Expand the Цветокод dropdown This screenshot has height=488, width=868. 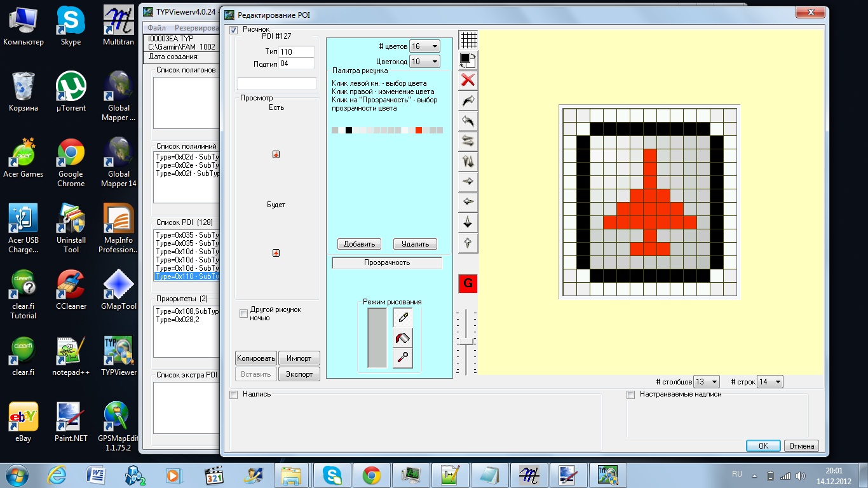click(x=424, y=62)
